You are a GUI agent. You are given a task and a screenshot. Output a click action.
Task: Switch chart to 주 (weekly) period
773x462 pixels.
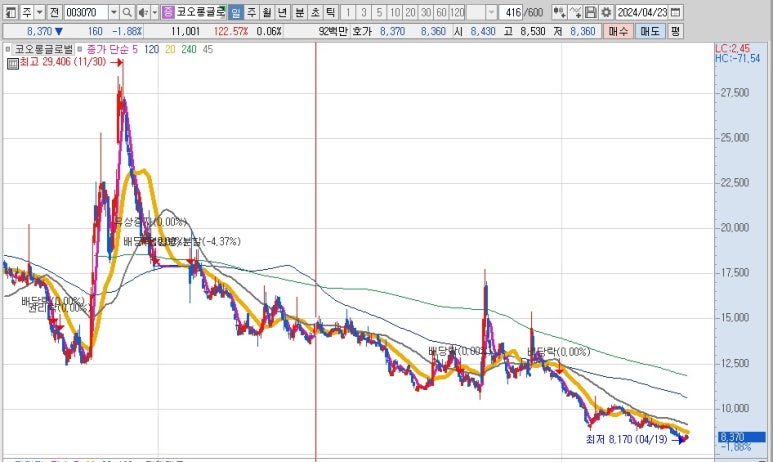251,12
